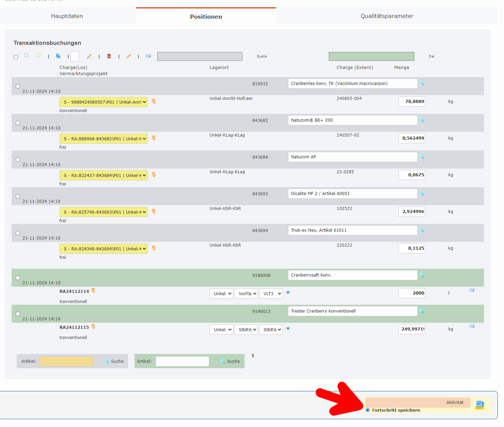
Task: Click Suche button in green Artikel section
Action: tap(230, 361)
